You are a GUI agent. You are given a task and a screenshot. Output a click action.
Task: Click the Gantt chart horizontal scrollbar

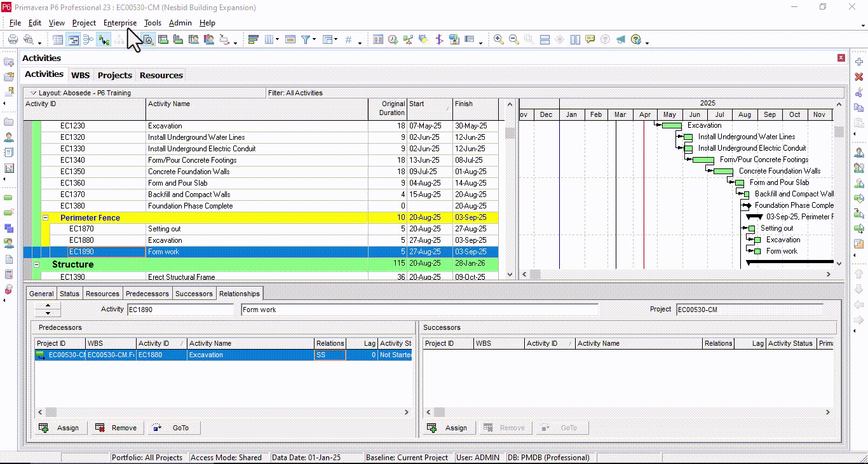pyautogui.click(x=676, y=275)
